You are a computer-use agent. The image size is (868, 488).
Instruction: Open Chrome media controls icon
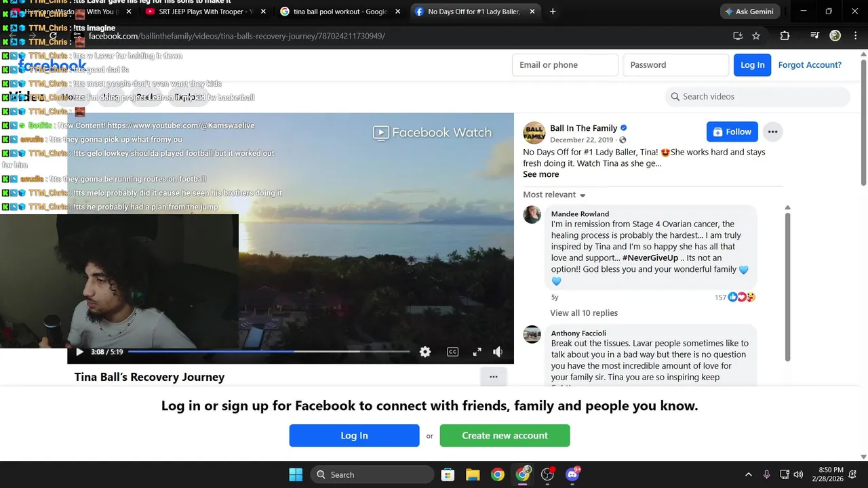click(x=815, y=36)
